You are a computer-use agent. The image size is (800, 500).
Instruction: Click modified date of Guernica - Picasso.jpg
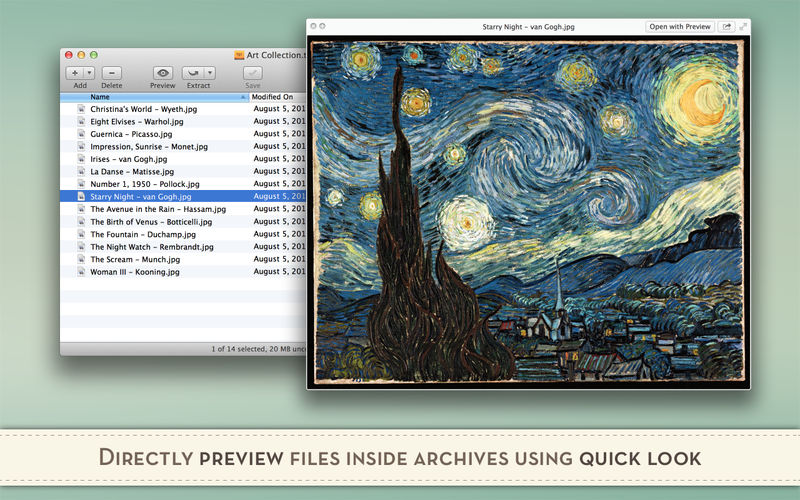coord(279,134)
